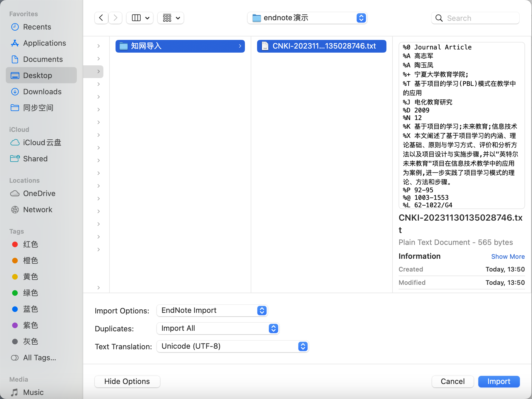532x399 pixels.
Task: Click Show More in Information panel
Action: (x=508, y=256)
